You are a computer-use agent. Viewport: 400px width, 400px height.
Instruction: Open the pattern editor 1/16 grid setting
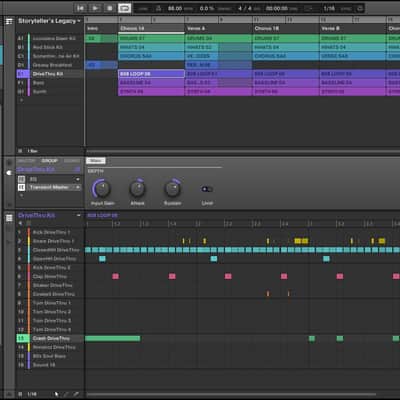pos(32,394)
